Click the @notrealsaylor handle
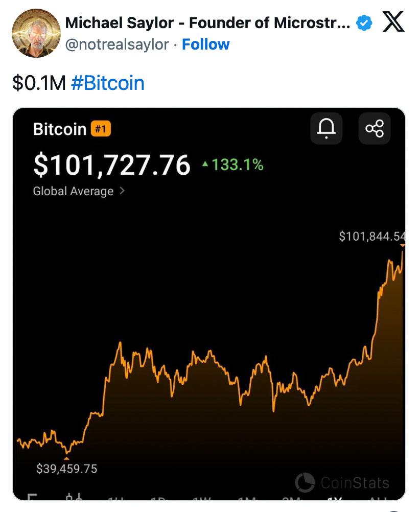420x512 pixels. point(117,44)
